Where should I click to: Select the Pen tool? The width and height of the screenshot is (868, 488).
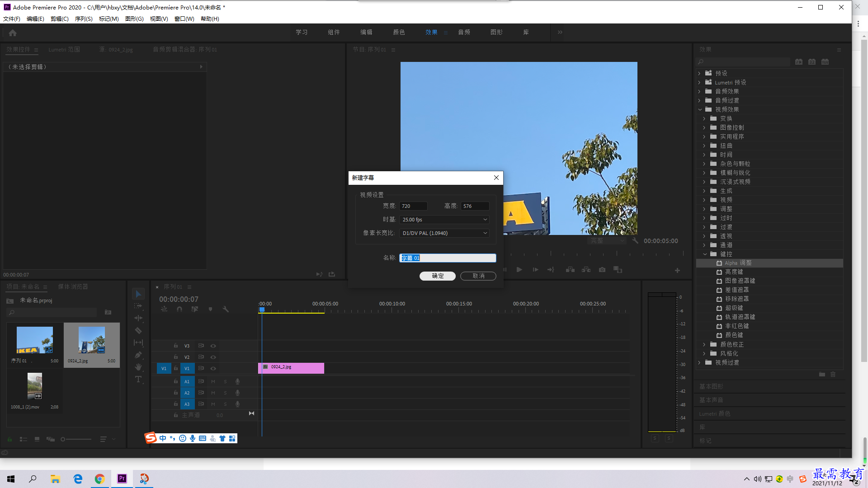pos(138,355)
